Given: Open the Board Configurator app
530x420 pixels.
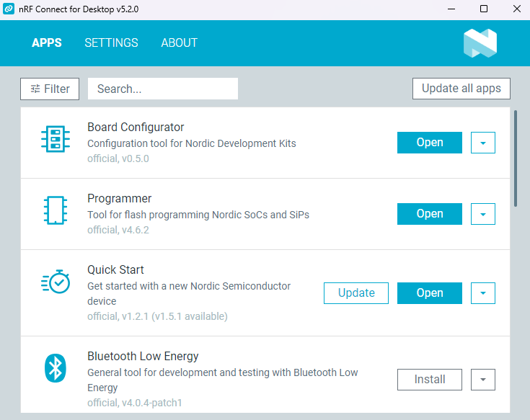Looking at the screenshot, I should click(430, 143).
